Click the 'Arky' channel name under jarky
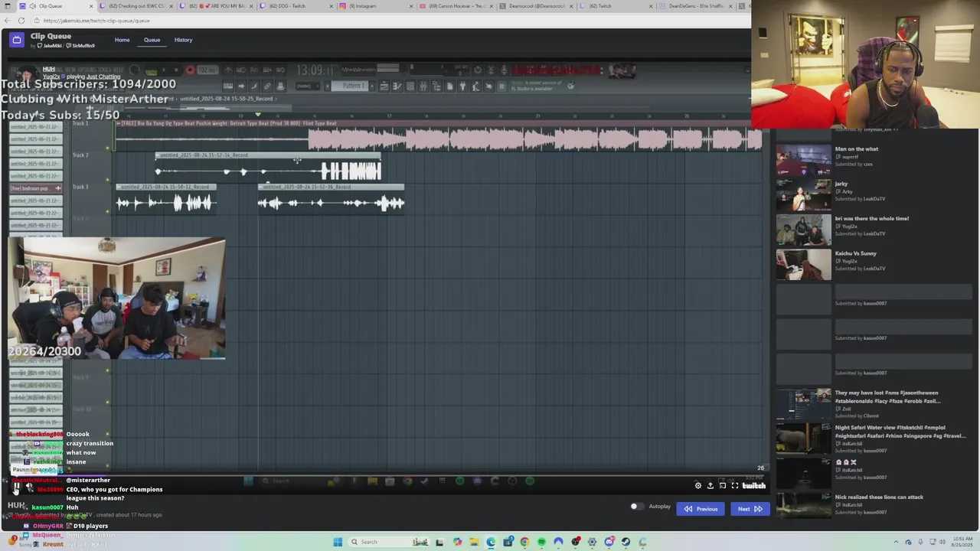 [847, 191]
